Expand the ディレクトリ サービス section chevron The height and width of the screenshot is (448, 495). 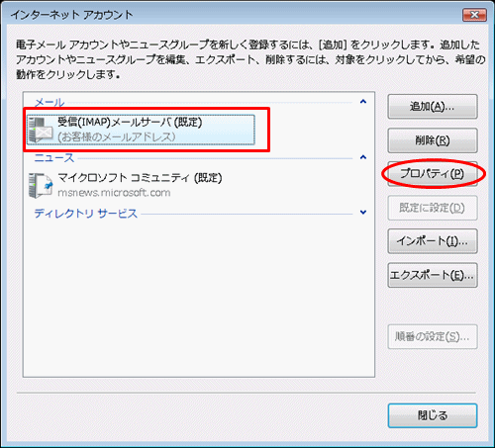pos(363,213)
